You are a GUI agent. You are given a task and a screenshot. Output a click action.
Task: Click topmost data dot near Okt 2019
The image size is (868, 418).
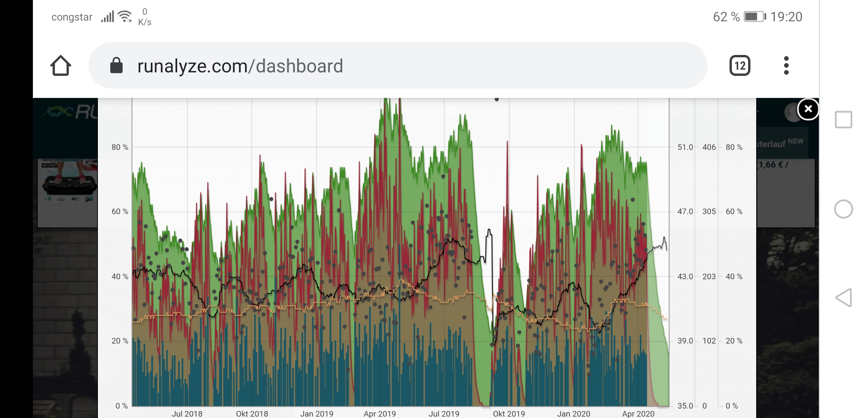(x=497, y=99)
